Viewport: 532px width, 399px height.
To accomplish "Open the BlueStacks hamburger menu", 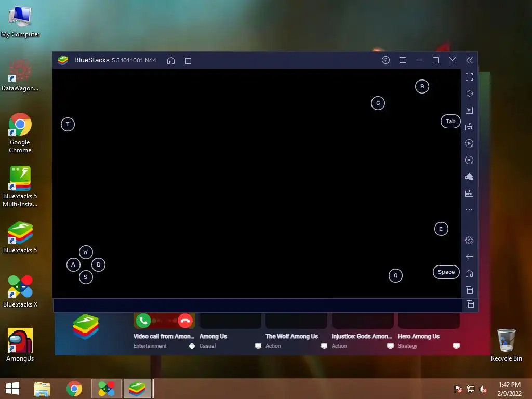I will point(403,60).
